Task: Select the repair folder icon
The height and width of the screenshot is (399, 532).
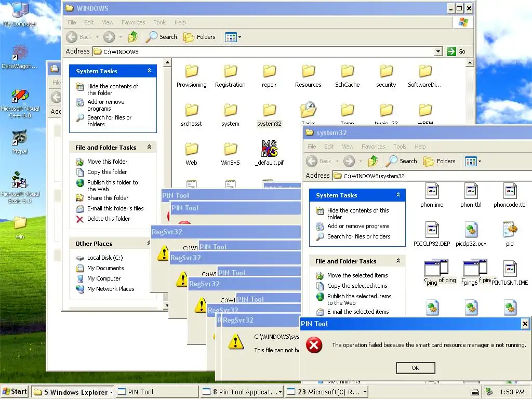Action: [x=270, y=71]
